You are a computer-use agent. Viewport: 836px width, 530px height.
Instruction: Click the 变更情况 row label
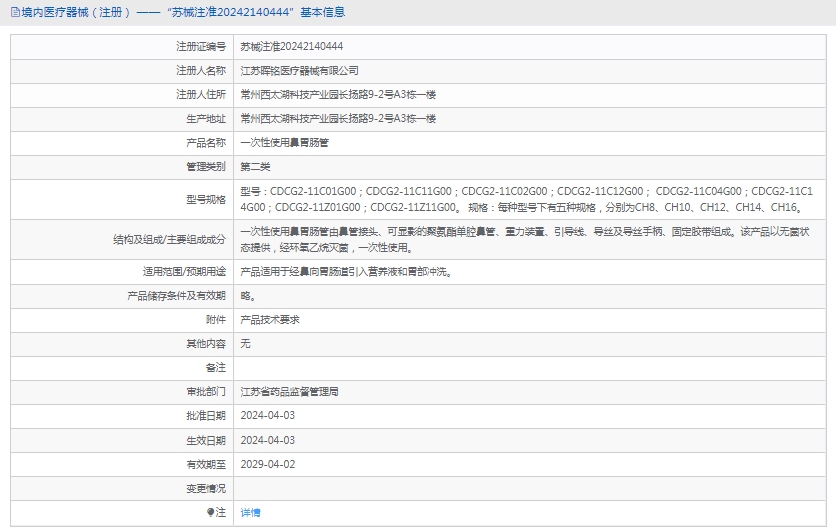pos(205,489)
